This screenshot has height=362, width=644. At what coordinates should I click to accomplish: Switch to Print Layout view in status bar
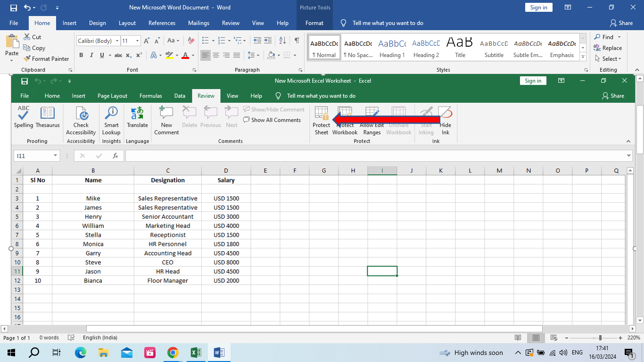click(536, 337)
